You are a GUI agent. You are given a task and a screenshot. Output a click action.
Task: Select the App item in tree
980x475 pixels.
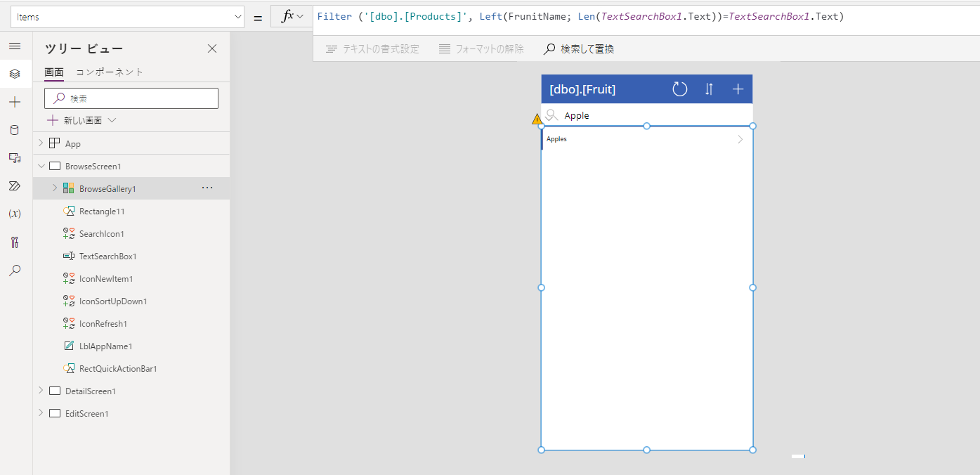click(72, 143)
